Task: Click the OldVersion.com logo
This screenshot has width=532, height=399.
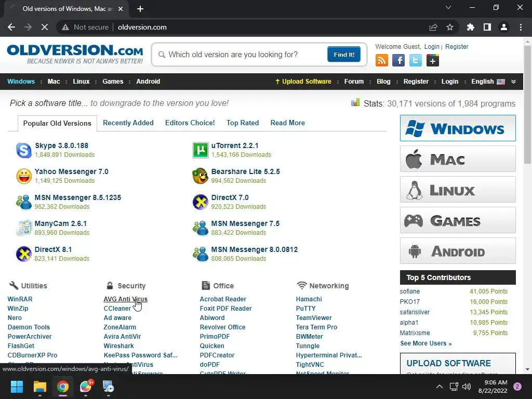Action: click(x=75, y=54)
